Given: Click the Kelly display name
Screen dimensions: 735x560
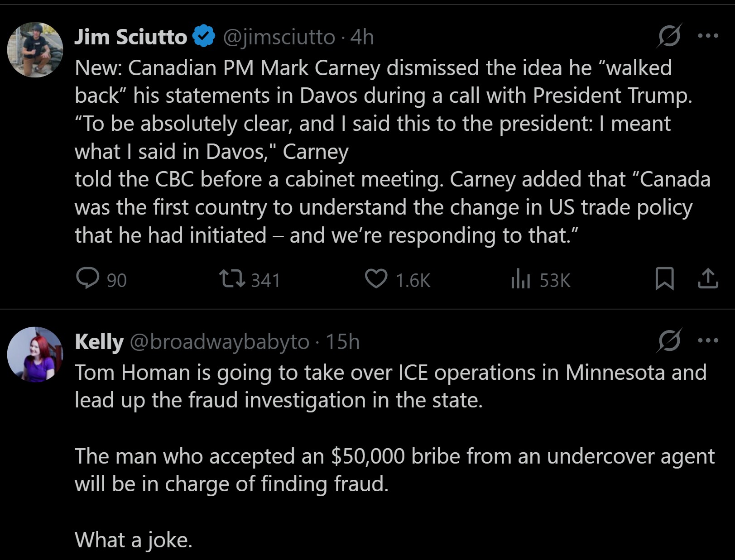Looking at the screenshot, I should [99, 342].
